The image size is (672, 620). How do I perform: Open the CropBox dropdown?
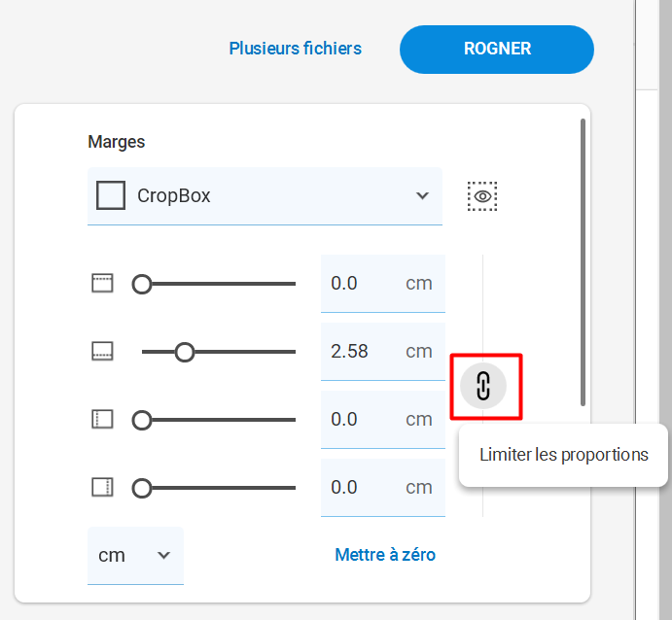265,196
